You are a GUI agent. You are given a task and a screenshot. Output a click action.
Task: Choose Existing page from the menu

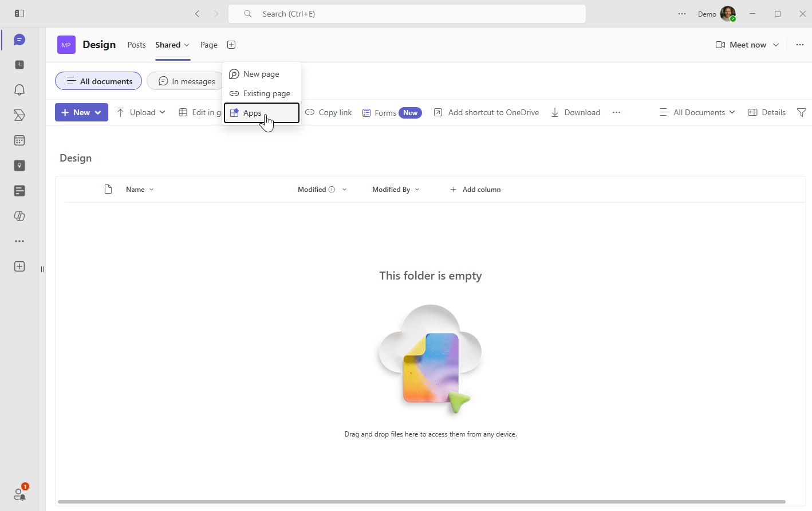(x=262, y=93)
